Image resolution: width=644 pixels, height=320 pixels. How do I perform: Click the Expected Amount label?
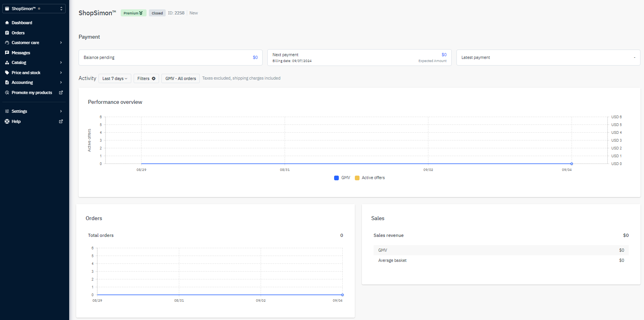pyautogui.click(x=432, y=61)
